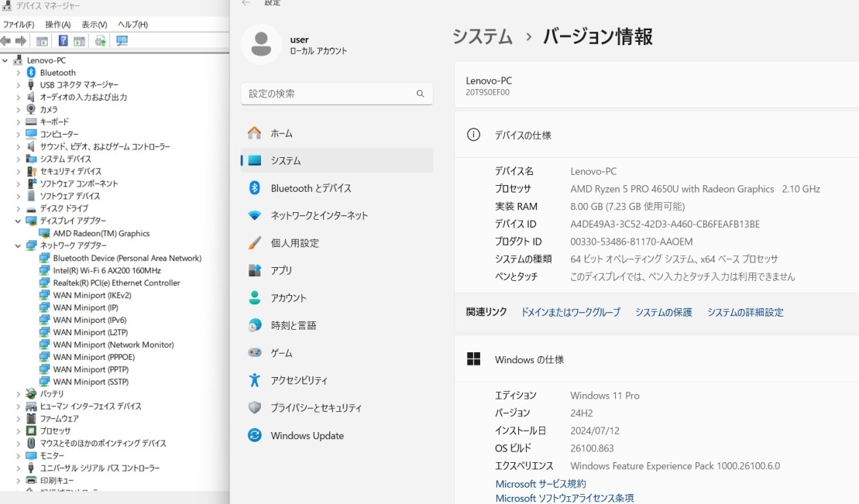
Task: Click the settings search magnifier icon
Action: pyautogui.click(x=420, y=94)
